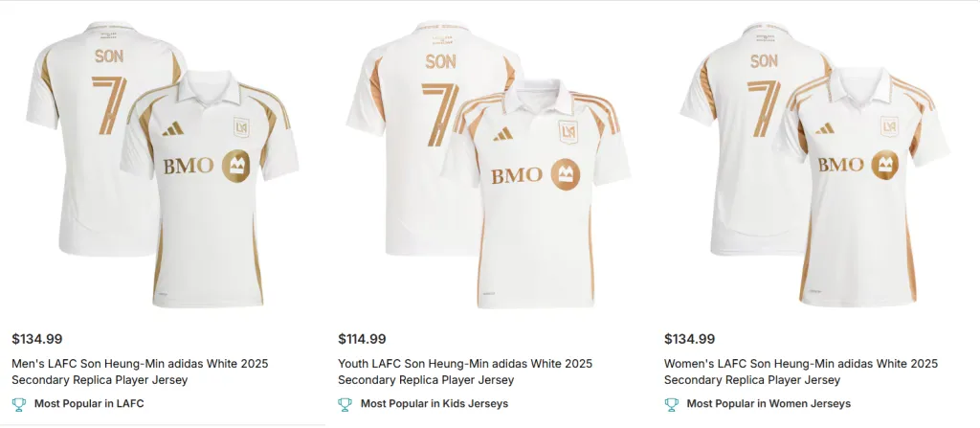Open Men's LAFC Son Heung-Min jersey title link

pyautogui.click(x=140, y=372)
